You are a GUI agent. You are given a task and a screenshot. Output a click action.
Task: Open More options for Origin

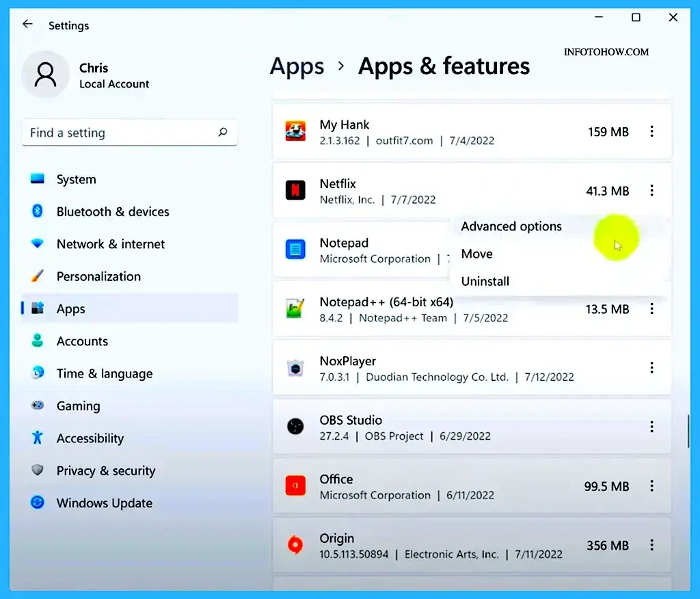tap(651, 545)
